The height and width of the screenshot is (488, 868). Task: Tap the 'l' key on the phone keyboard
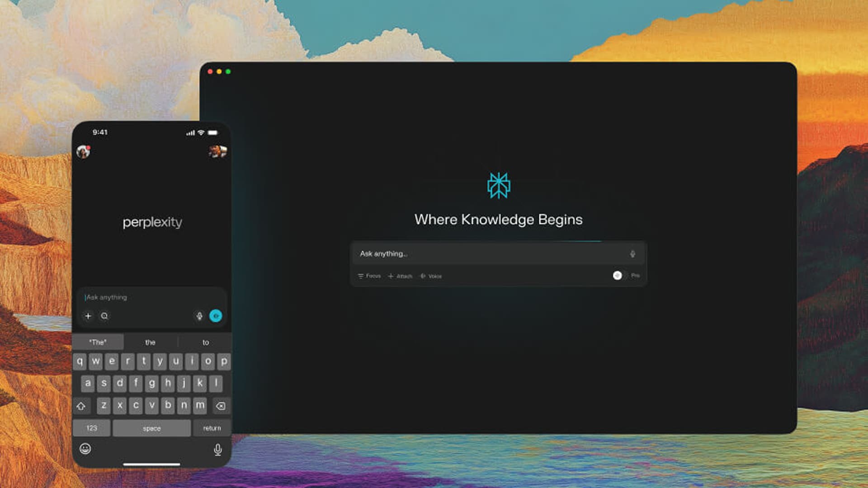[216, 384]
